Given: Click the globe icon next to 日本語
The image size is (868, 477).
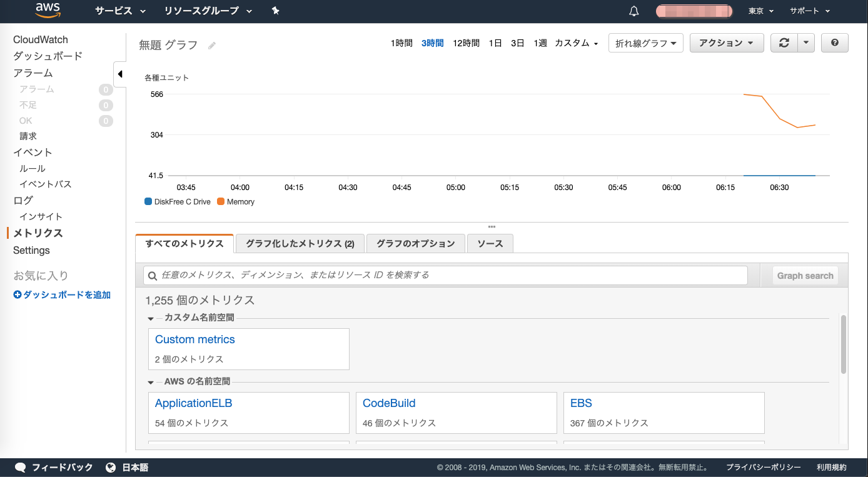Looking at the screenshot, I should pos(111,466).
